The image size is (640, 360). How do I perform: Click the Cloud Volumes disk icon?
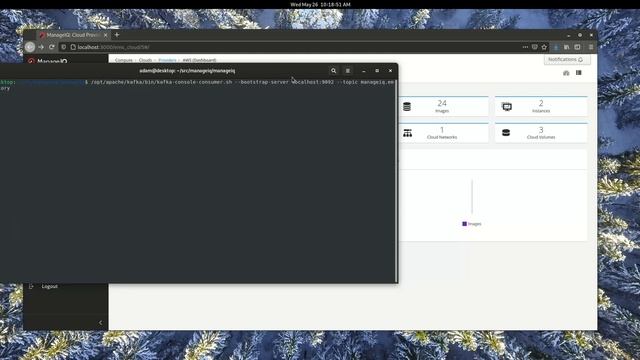506,133
